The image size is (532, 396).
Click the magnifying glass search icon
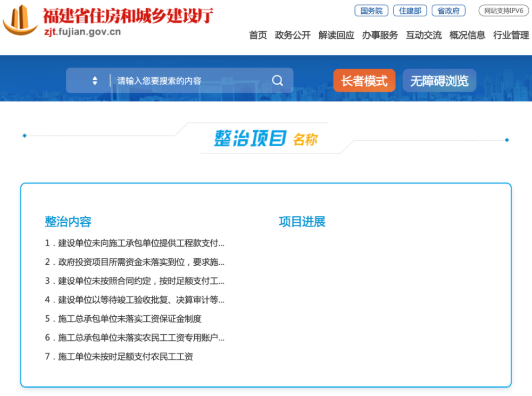click(277, 80)
